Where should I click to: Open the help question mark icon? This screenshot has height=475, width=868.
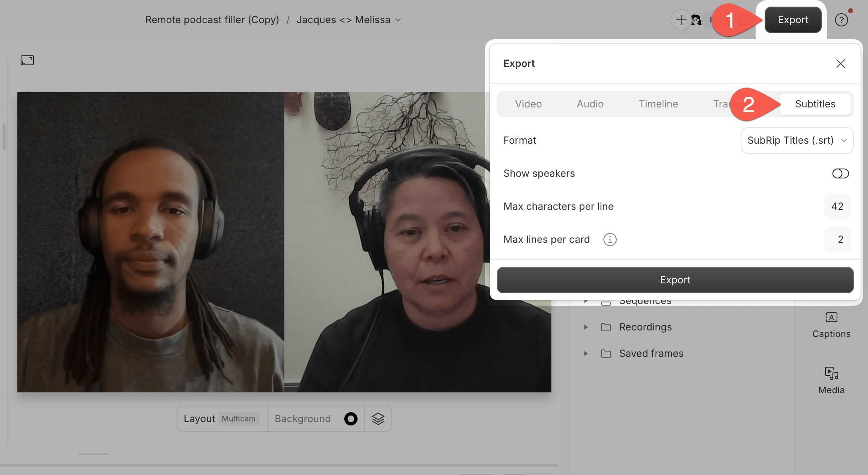pos(841,20)
